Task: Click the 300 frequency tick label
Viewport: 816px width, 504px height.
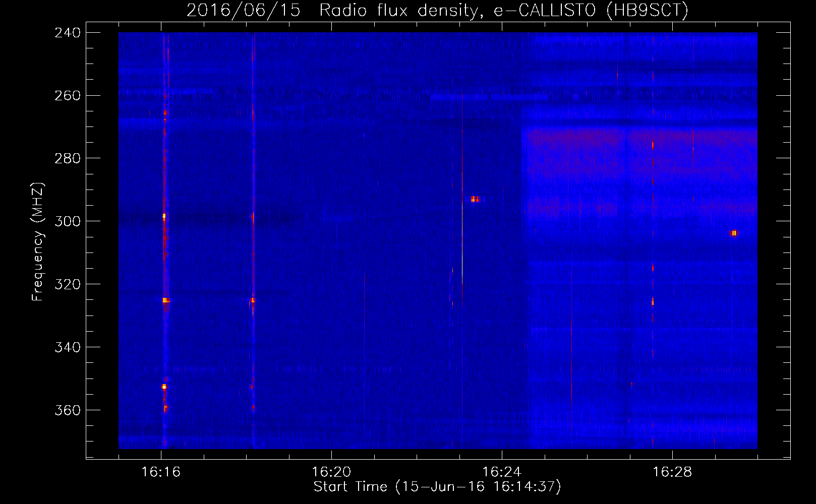Action: (68, 221)
